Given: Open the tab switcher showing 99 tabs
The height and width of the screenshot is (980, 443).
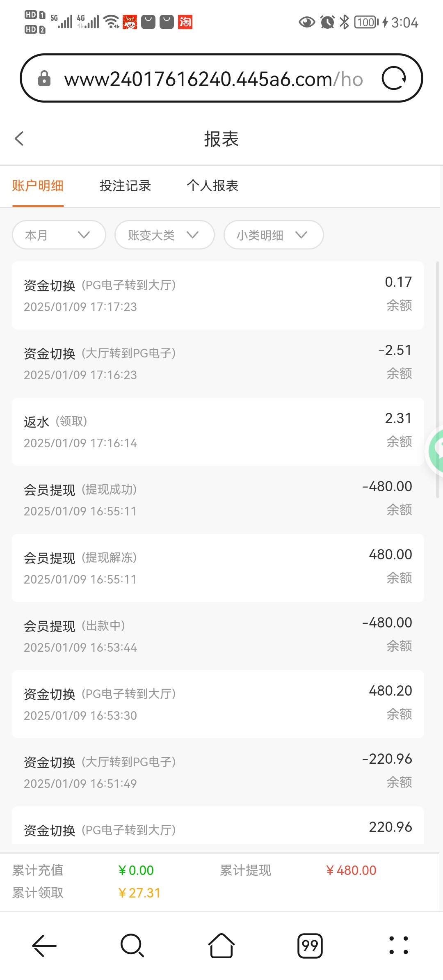Looking at the screenshot, I should pyautogui.click(x=310, y=946).
